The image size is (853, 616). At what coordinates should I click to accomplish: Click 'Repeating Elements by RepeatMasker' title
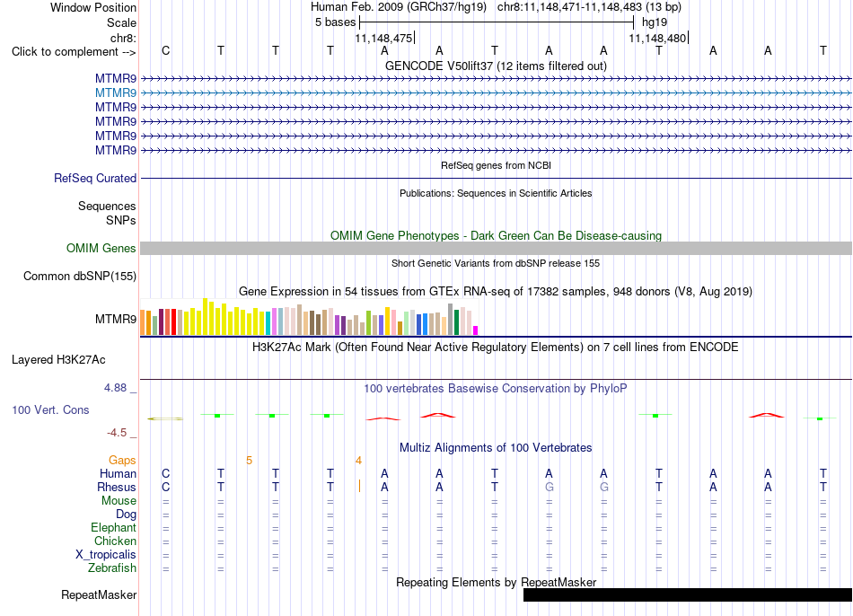click(x=496, y=583)
